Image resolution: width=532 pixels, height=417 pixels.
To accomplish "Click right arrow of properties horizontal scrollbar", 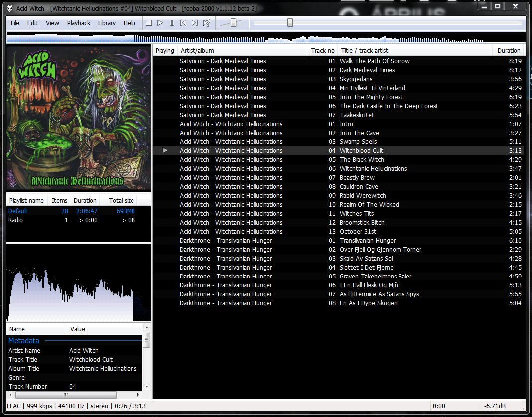I will coord(138,395).
